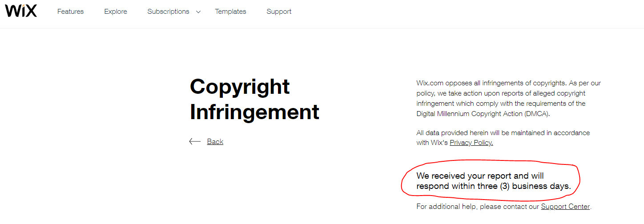Click the Wix logo

[21, 11]
